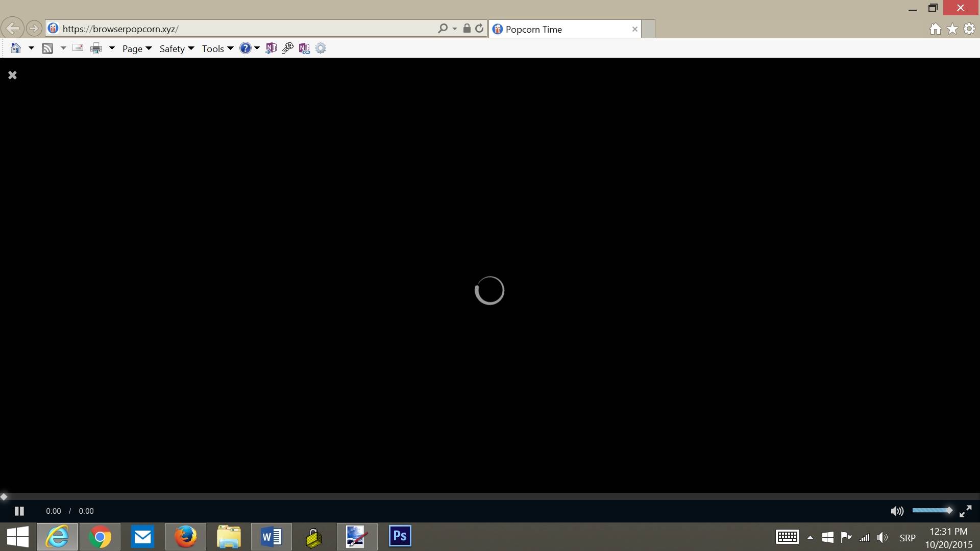Click the Read mail envelope icon

point(78,48)
